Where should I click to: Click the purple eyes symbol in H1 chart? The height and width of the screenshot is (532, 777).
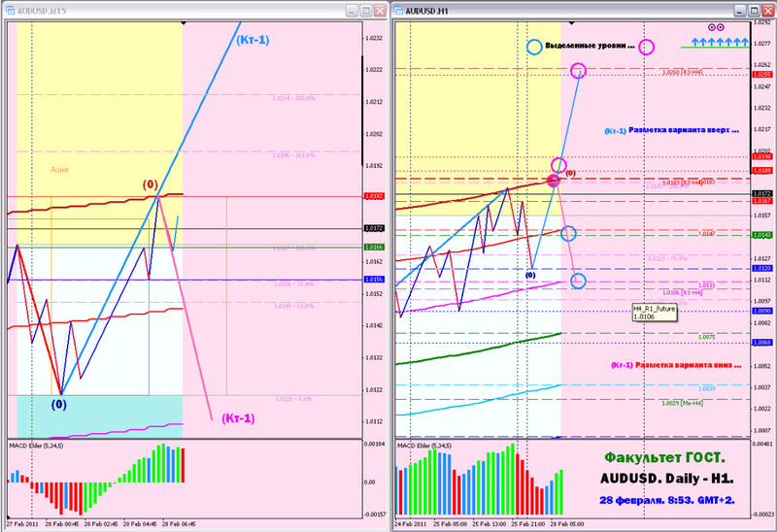pyautogui.click(x=716, y=28)
